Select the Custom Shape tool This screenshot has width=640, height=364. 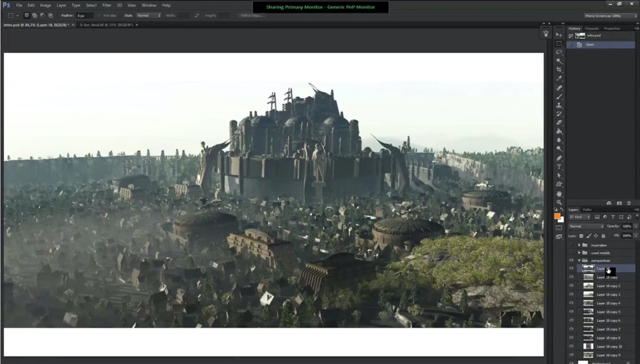[x=559, y=185]
